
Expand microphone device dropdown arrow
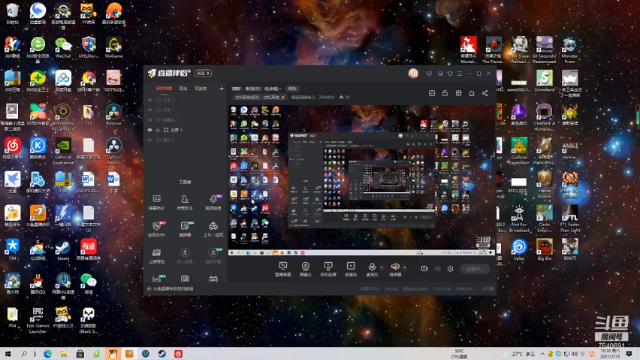(x=381, y=267)
